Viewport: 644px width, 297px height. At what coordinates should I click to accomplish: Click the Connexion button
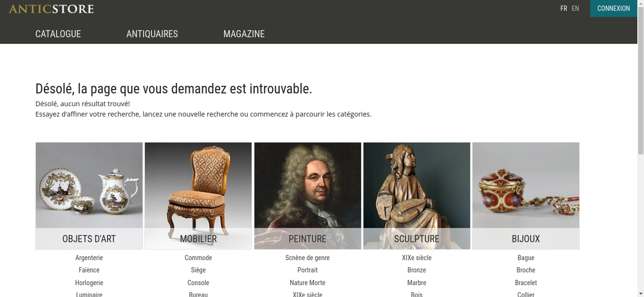pyautogui.click(x=613, y=8)
